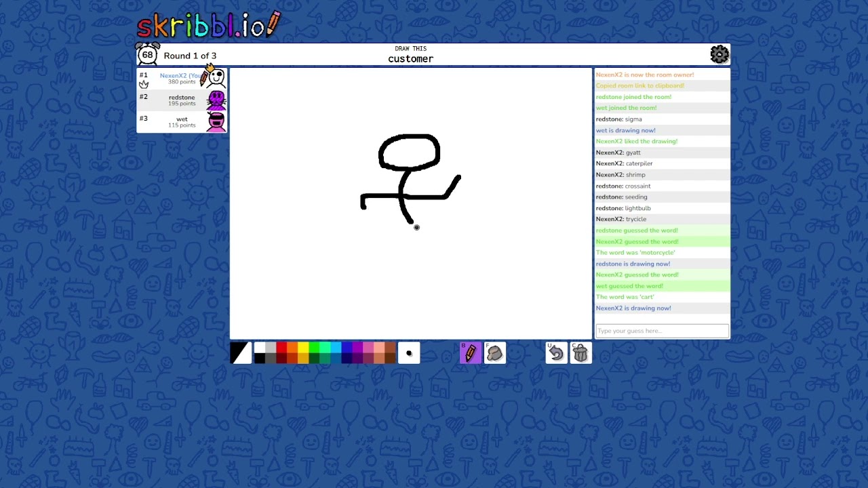Click chat message 'redstone: seeding'

pos(621,197)
